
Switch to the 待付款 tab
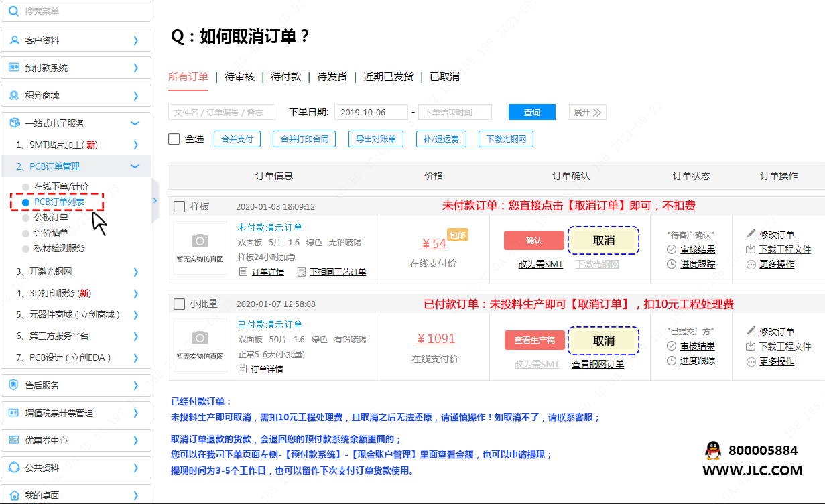[285, 77]
